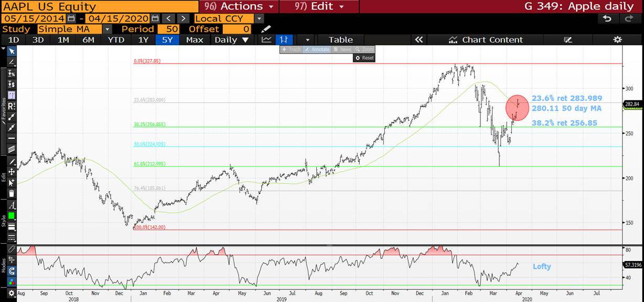Pick the regression R annotation tool
Screen dimensions: 644x302
click(12, 106)
